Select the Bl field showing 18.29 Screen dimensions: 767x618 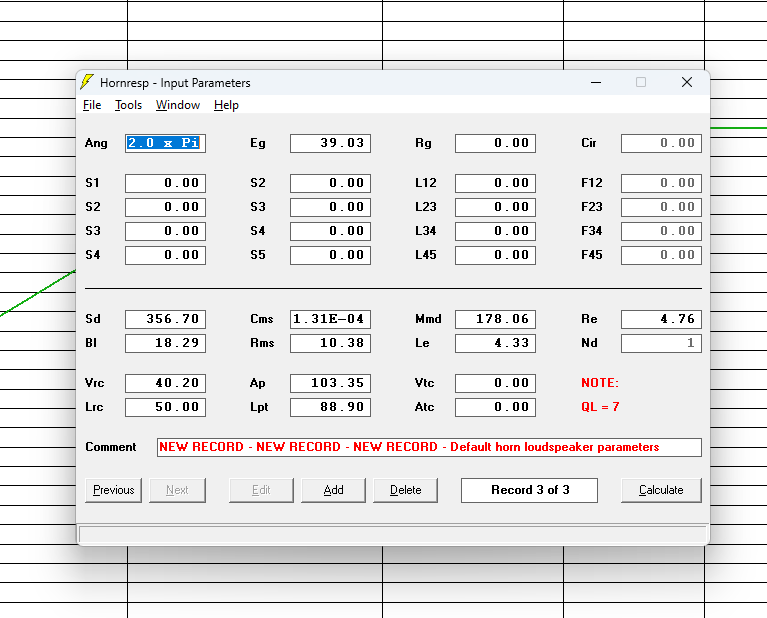165,343
